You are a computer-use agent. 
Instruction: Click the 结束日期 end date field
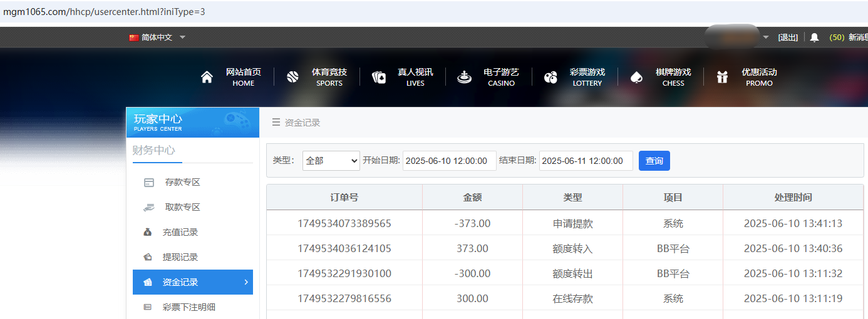pyautogui.click(x=586, y=161)
